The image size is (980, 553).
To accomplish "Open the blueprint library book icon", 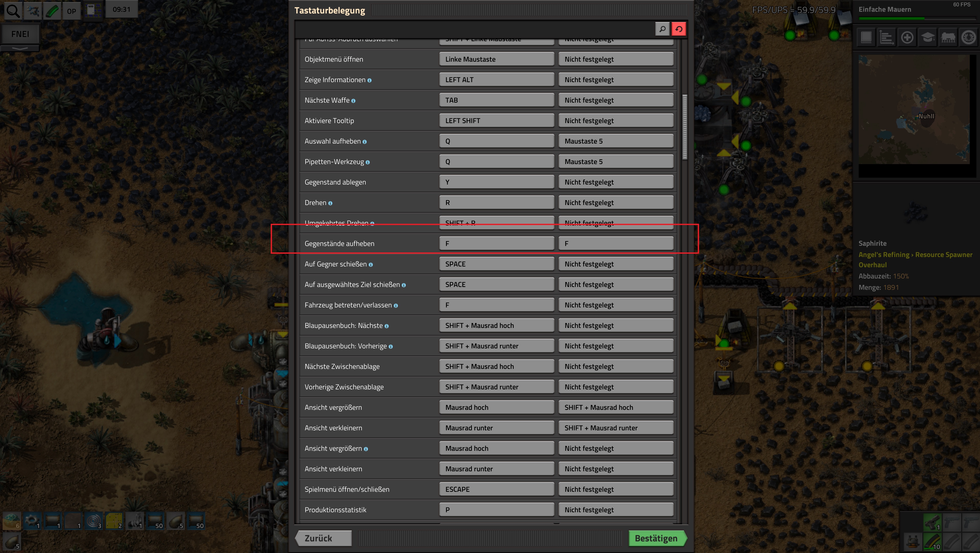I will [866, 37].
